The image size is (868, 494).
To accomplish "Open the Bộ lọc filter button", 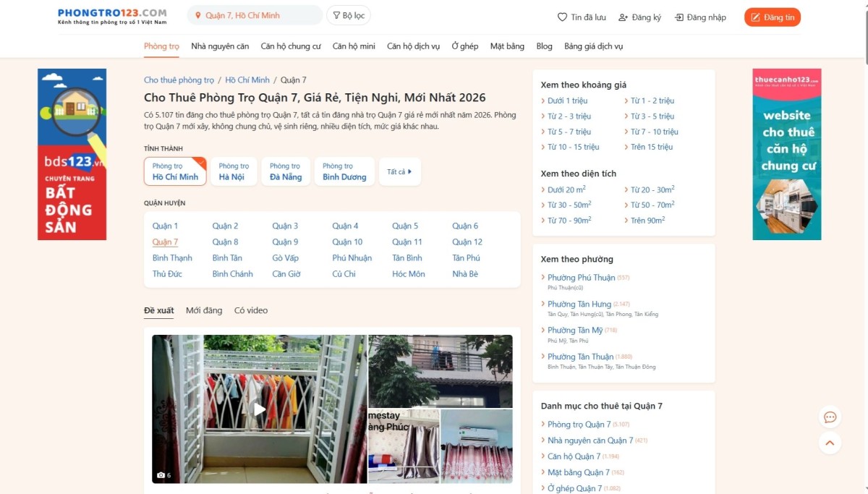I will (349, 15).
